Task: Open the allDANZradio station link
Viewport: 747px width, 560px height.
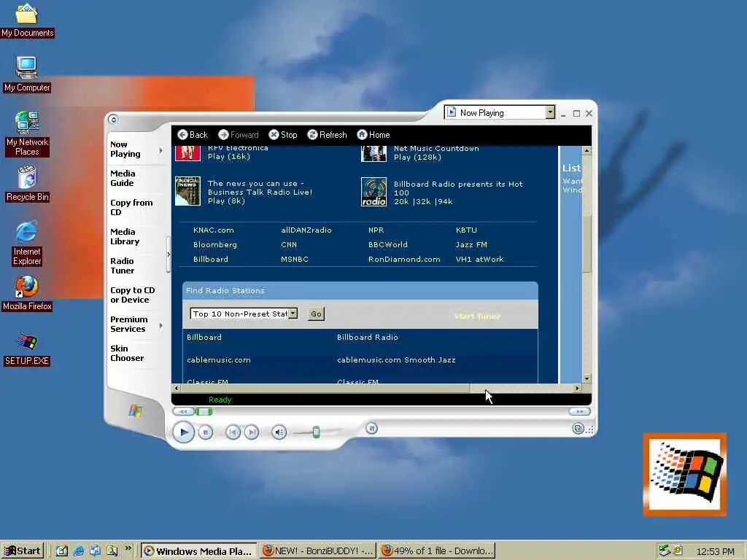Action: pyautogui.click(x=306, y=230)
